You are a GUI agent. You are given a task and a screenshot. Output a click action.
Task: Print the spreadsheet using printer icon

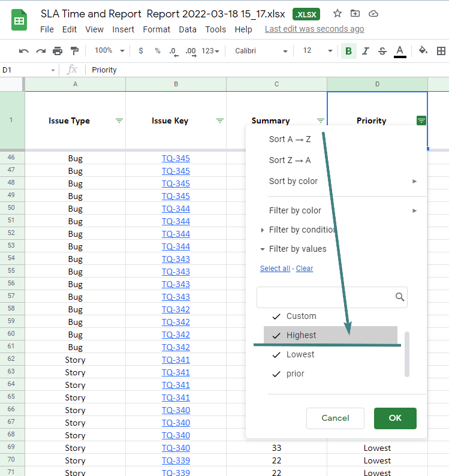(58, 51)
